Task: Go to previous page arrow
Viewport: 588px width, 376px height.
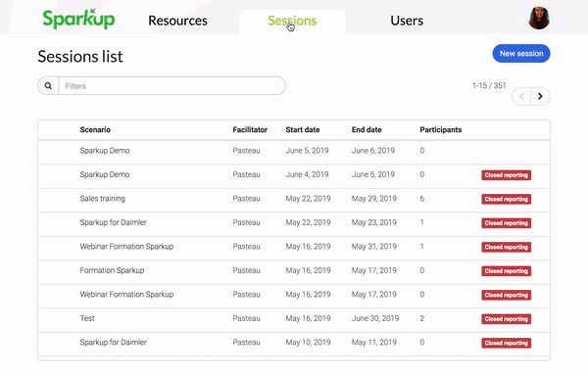Action: pyautogui.click(x=521, y=97)
